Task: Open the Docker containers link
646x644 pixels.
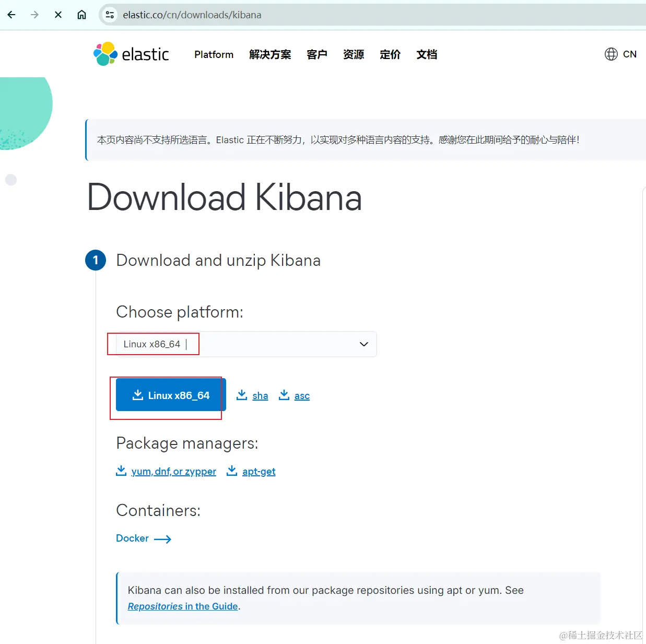Action: 132,538
